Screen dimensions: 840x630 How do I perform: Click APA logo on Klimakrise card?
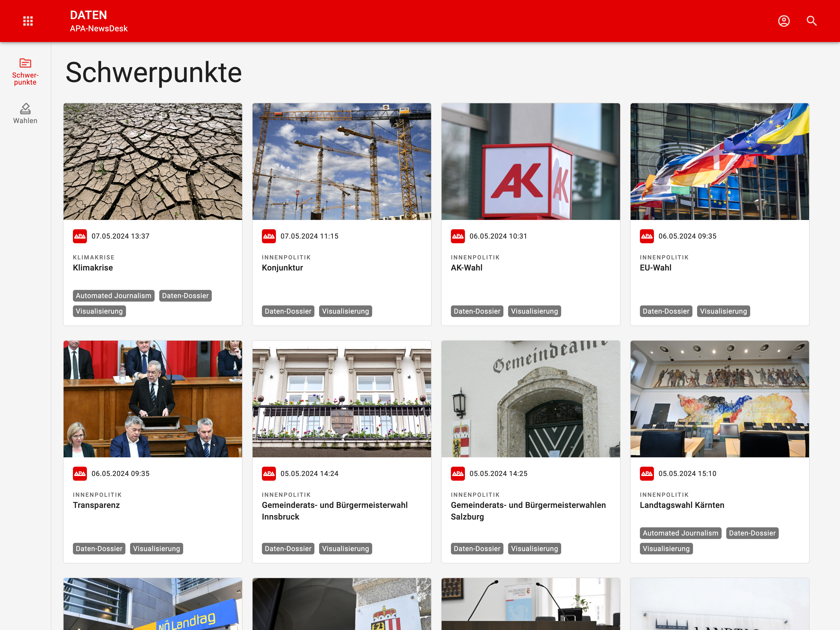[x=80, y=236]
